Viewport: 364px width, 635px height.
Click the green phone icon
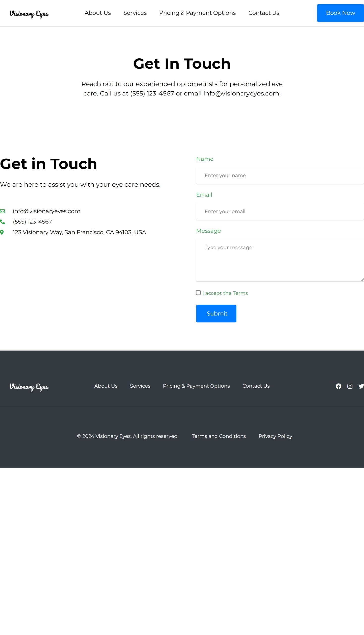click(x=2, y=222)
